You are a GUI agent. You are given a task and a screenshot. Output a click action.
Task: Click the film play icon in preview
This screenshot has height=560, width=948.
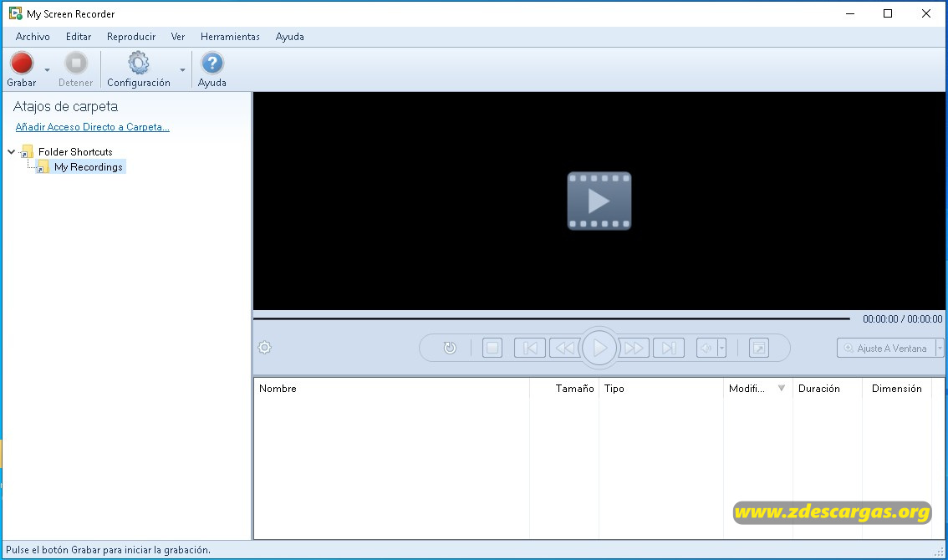[x=599, y=201]
